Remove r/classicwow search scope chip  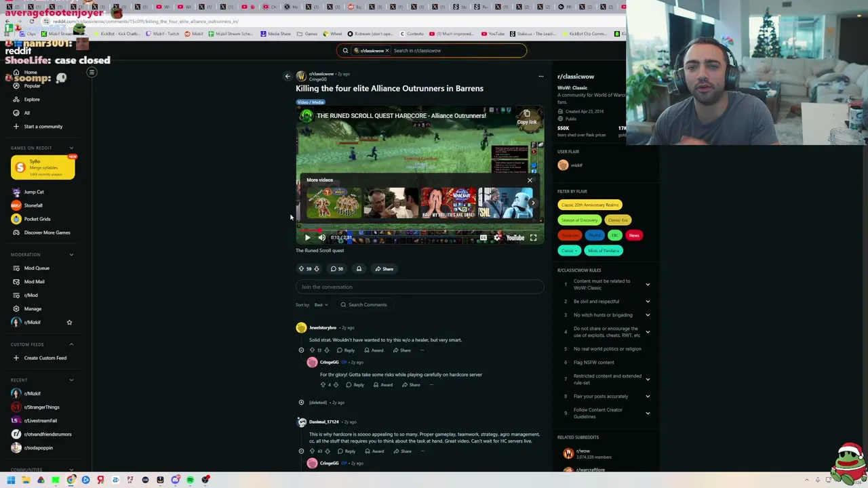click(387, 51)
